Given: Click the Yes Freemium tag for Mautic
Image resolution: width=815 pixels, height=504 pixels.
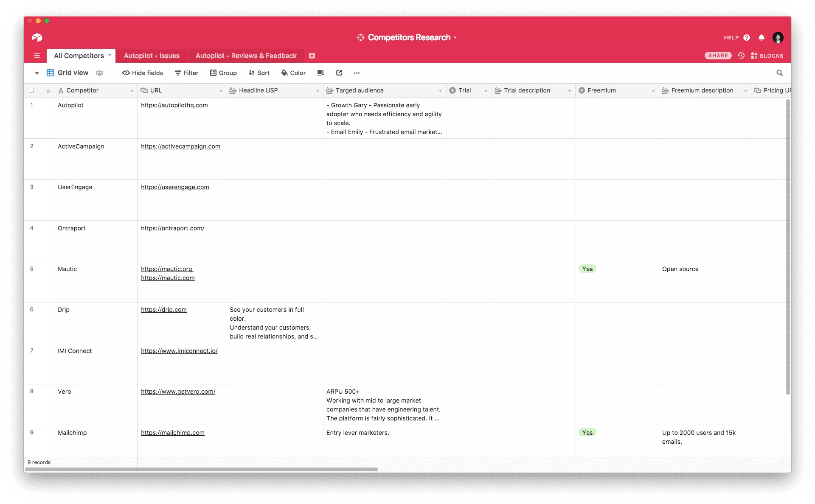Looking at the screenshot, I should tap(587, 269).
